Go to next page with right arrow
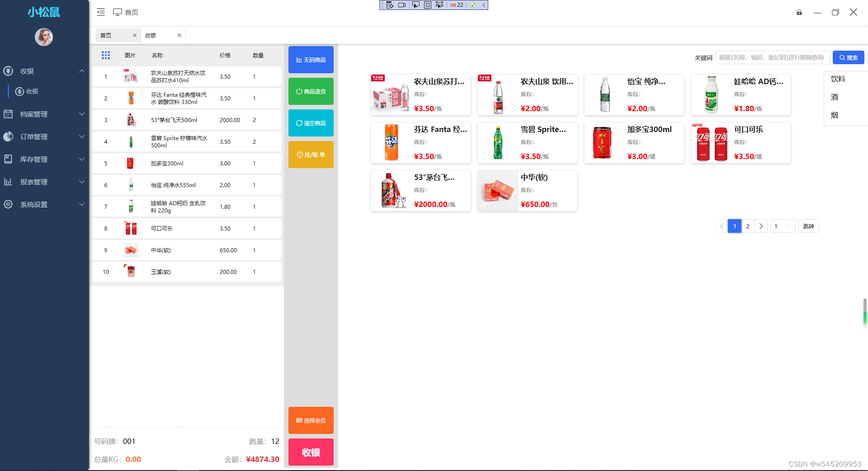This screenshot has height=471, width=868. pos(761,226)
